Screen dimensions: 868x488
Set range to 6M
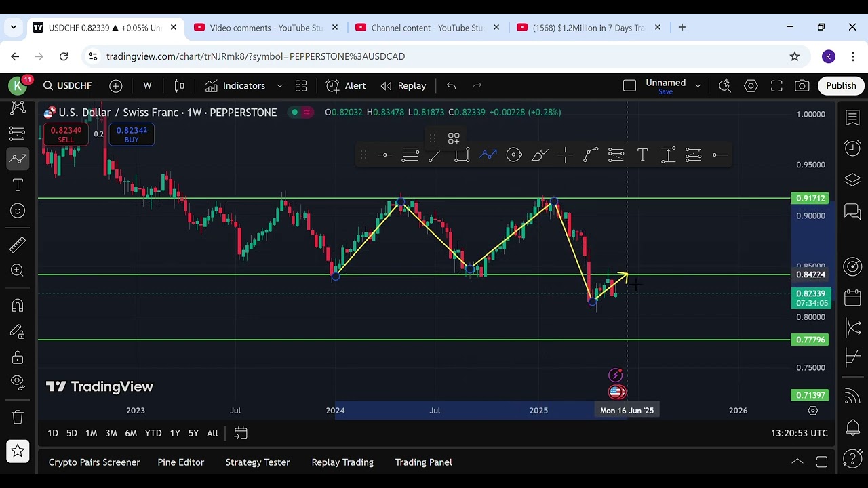[131, 434]
